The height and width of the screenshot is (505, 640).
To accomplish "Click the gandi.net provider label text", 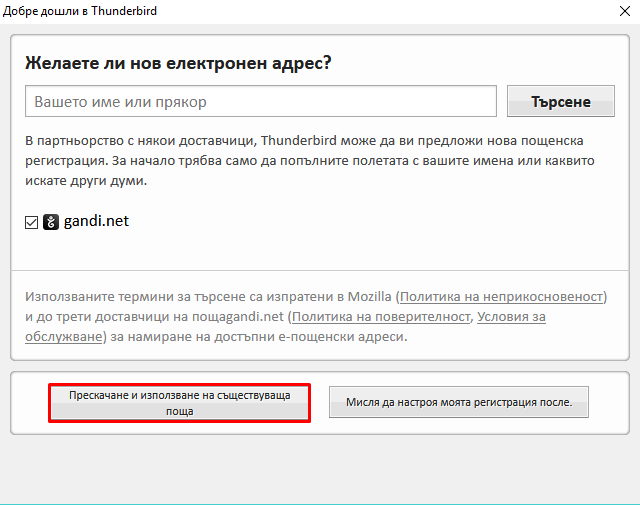I will 96,221.
